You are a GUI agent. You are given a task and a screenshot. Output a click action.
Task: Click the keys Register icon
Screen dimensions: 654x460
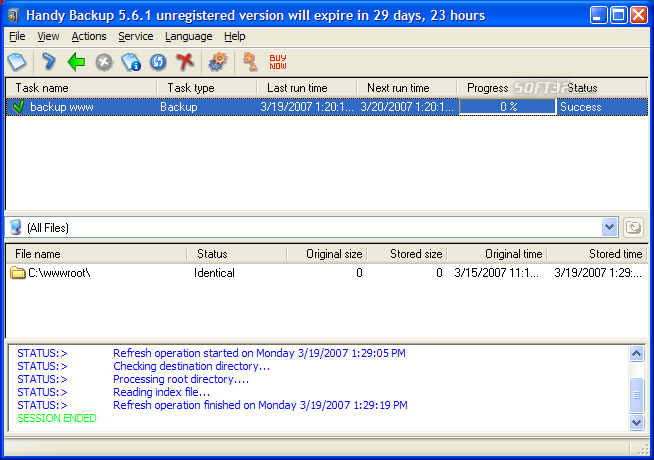250,62
